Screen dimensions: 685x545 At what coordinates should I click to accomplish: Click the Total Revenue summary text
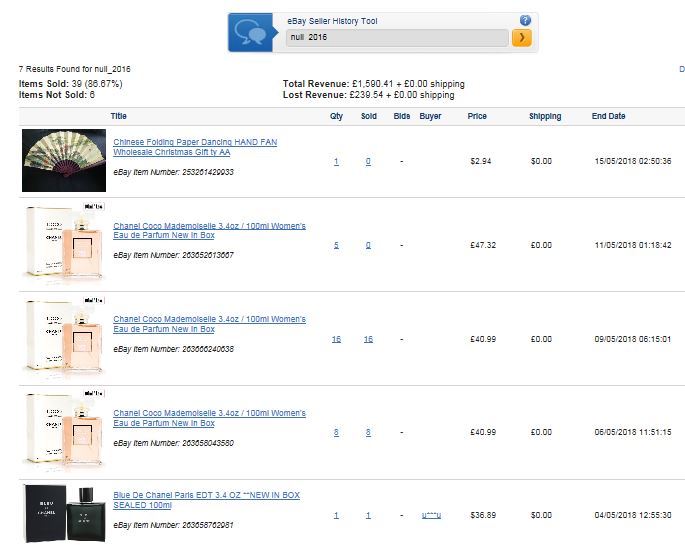pos(374,84)
